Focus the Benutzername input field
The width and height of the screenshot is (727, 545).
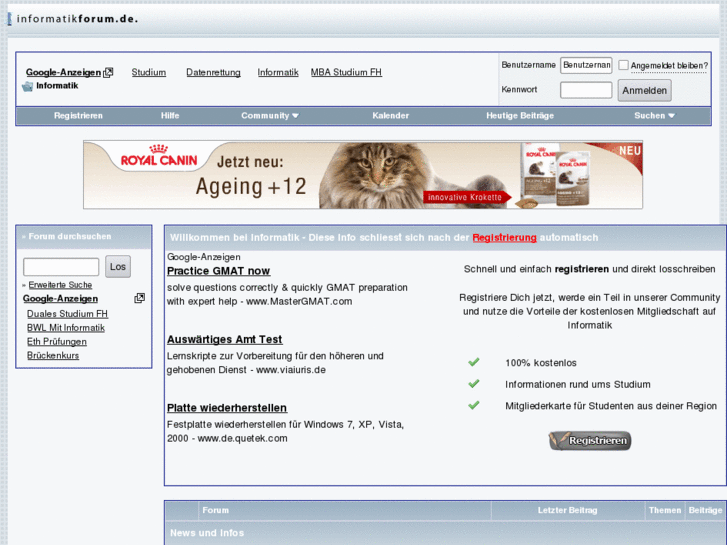586,65
